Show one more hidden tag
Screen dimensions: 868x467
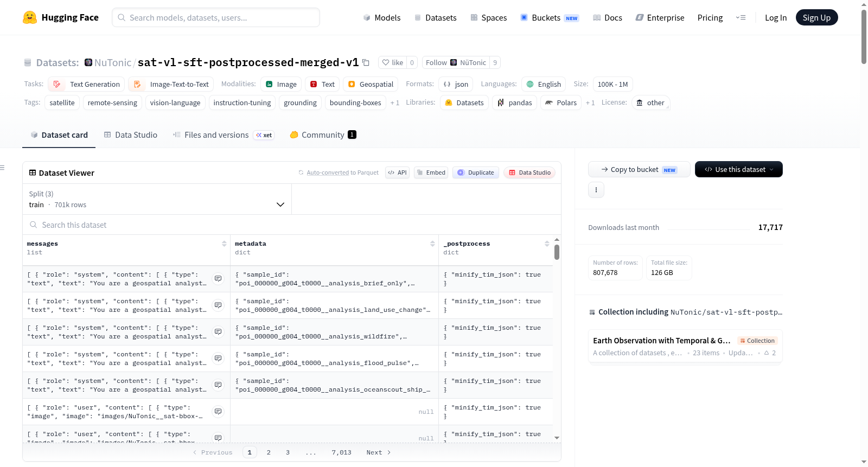point(395,103)
